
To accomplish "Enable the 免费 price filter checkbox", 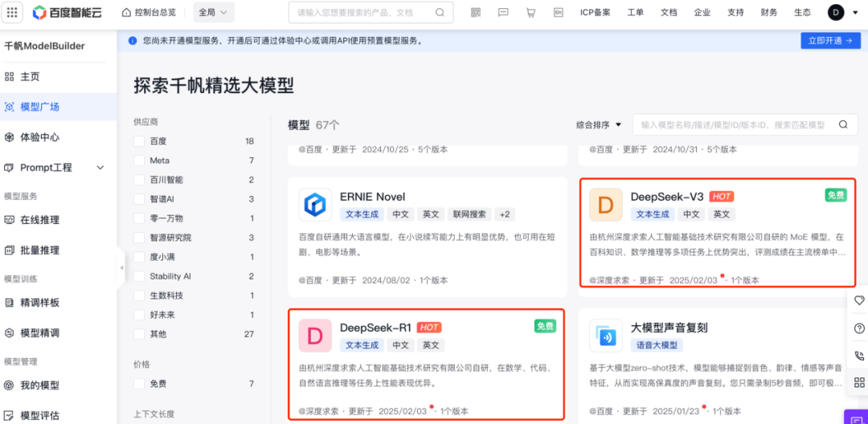I will click(139, 384).
